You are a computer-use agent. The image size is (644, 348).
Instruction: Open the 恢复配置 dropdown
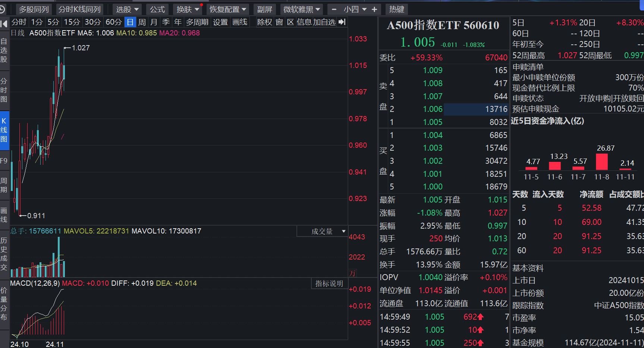click(228, 9)
